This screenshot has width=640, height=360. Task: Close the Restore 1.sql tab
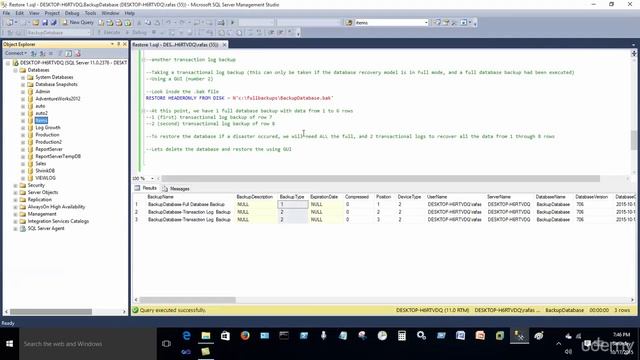tap(224, 44)
